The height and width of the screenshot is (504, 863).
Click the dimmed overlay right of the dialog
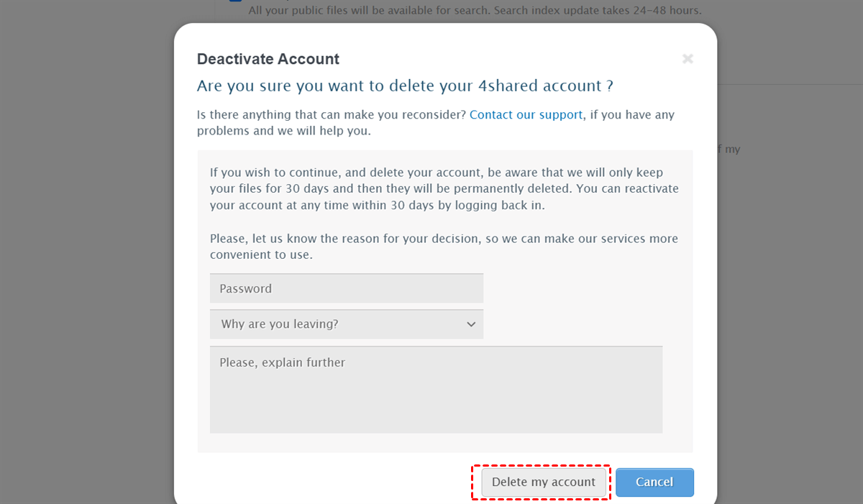tap(791, 288)
